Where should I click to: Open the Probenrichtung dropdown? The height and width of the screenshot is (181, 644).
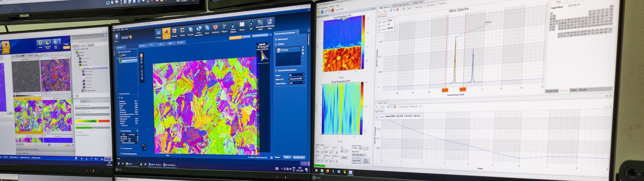pyautogui.click(x=296, y=83)
